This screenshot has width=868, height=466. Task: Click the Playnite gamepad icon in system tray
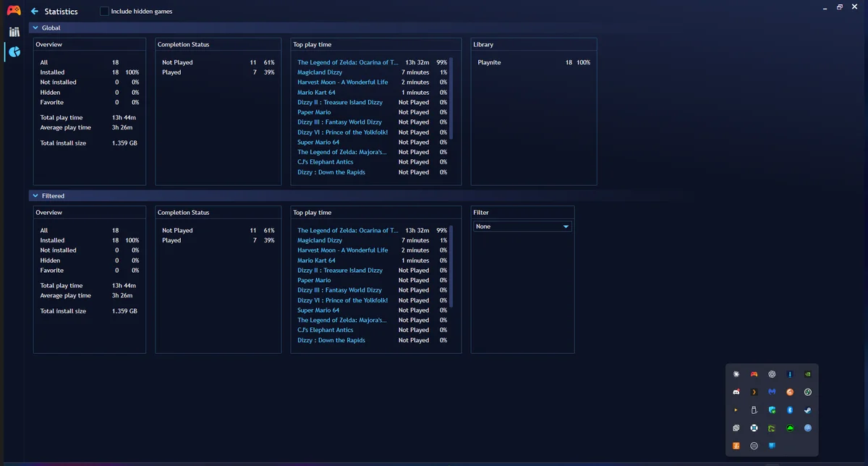click(754, 374)
